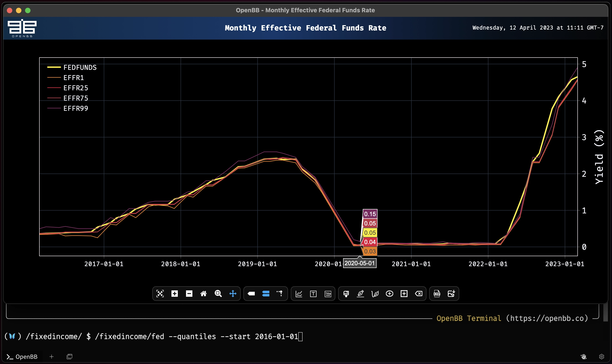Viewport: 612px width, 364px height.
Task: Select the draw line pen tool
Action: (x=361, y=294)
